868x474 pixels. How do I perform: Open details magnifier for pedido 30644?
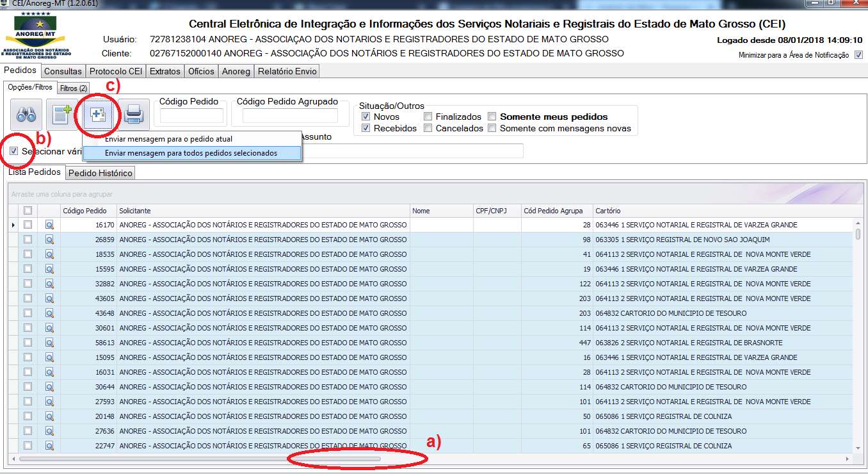pyautogui.click(x=49, y=387)
